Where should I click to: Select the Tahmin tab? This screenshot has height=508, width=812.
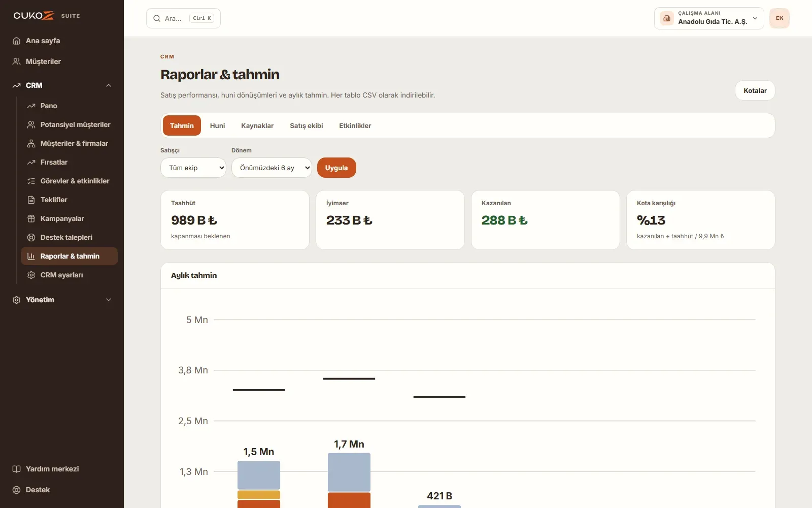pos(182,125)
